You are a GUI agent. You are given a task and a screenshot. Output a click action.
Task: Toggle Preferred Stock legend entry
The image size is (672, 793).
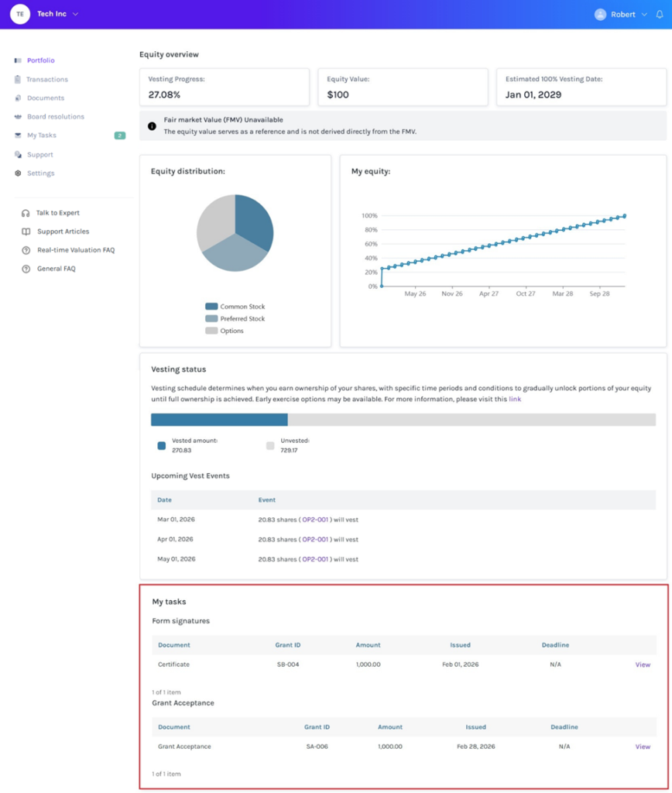(x=235, y=318)
